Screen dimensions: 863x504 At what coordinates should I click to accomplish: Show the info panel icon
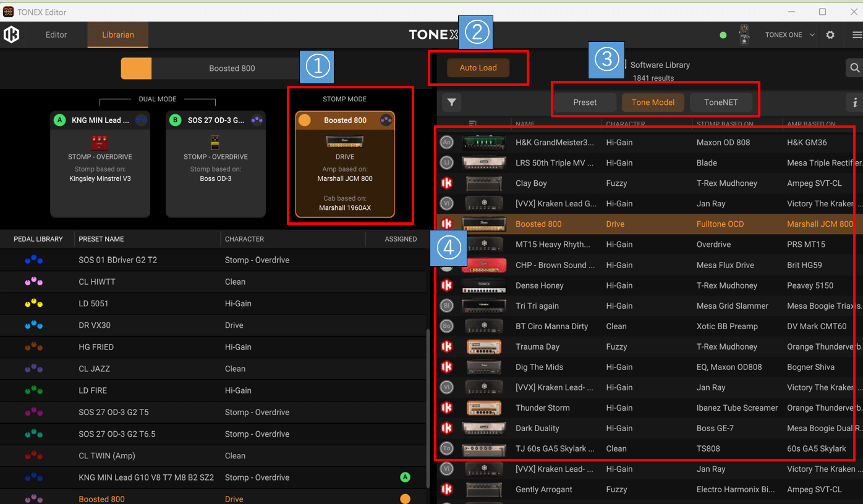855,103
